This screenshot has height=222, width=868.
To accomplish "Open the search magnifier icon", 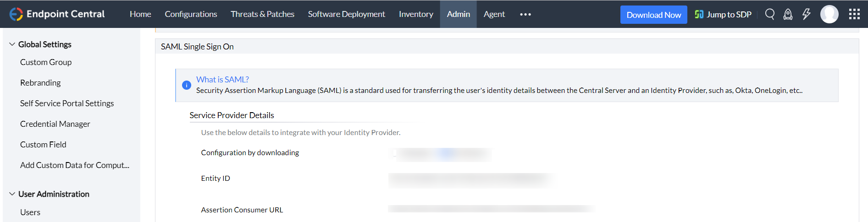I will point(770,14).
